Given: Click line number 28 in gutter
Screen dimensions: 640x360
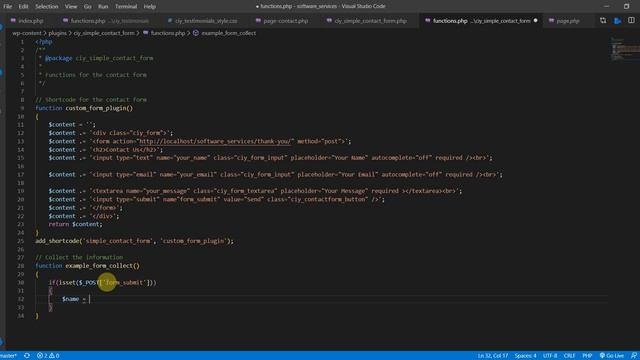Looking at the screenshot, I should [20, 266].
